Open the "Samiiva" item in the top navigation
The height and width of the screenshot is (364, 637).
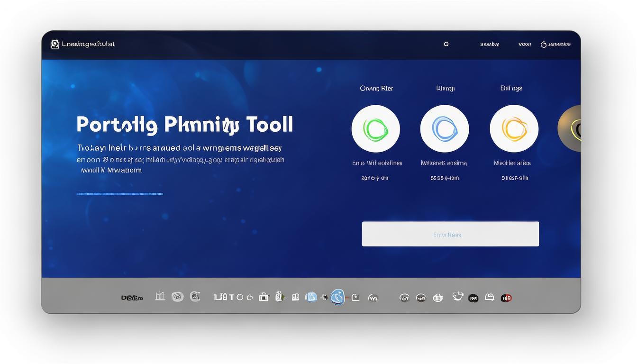coord(489,44)
